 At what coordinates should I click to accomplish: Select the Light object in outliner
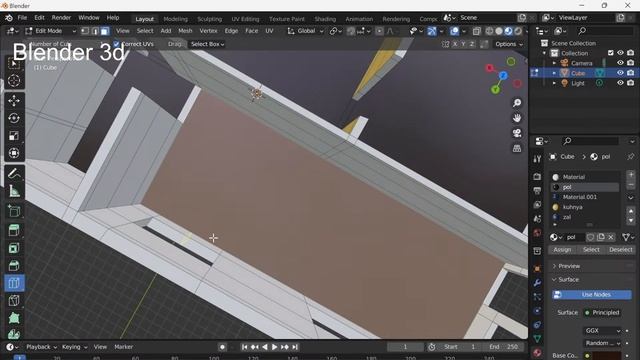tap(578, 83)
